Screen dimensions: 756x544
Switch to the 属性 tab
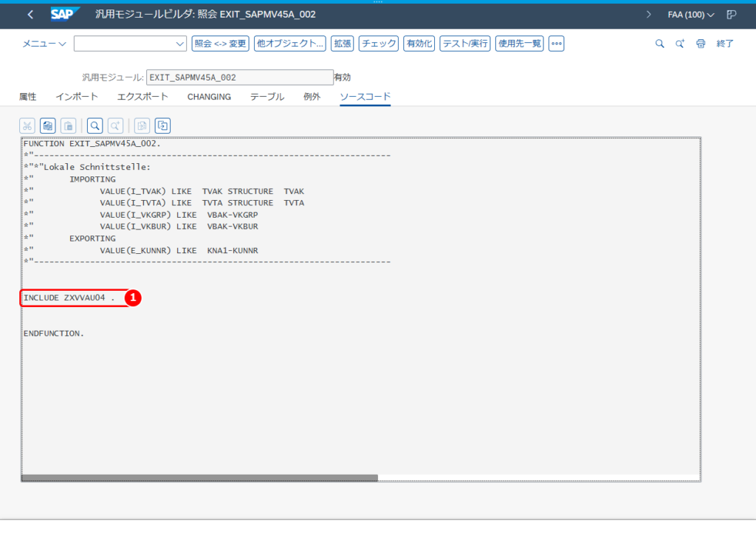[27, 97]
